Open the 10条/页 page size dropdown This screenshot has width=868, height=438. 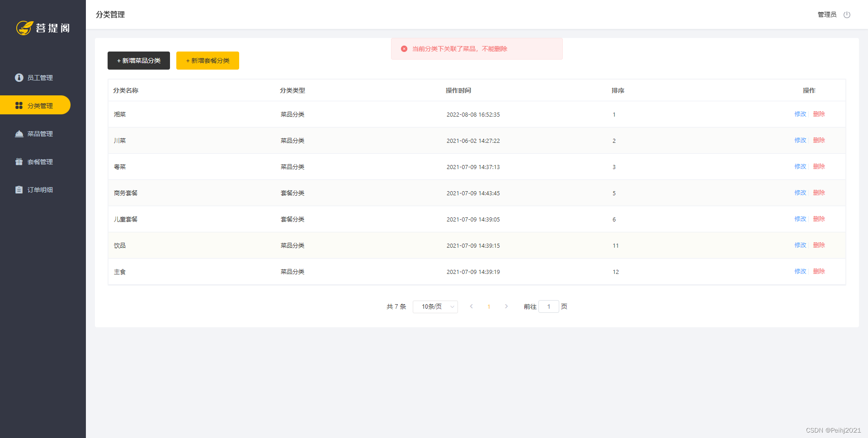[x=435, y=307]
